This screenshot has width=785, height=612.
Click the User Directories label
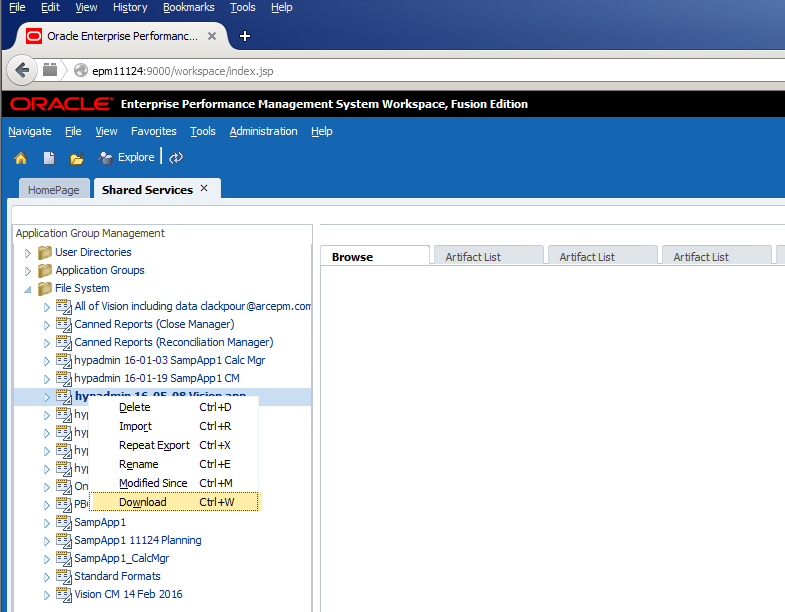(x=93, y=252)
